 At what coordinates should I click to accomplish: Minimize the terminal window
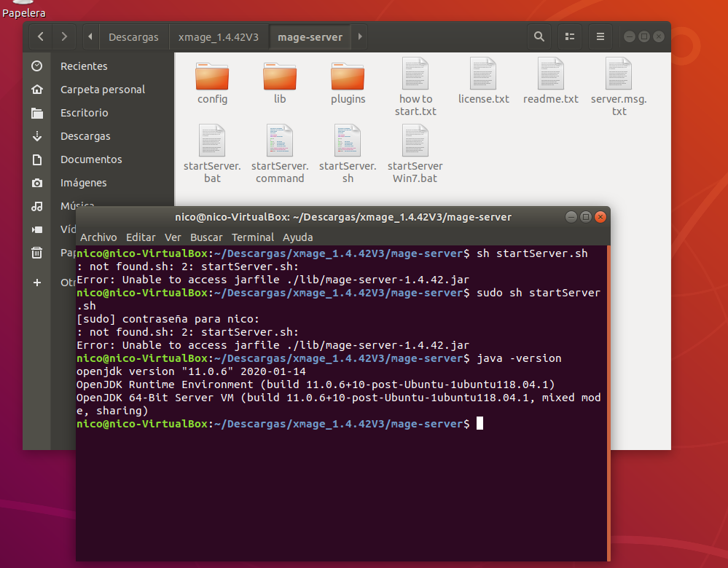tap(571, 217)
